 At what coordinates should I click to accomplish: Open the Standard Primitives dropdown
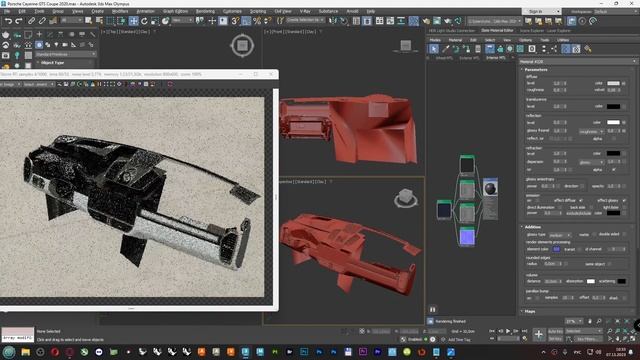click(x=65, y=54)
